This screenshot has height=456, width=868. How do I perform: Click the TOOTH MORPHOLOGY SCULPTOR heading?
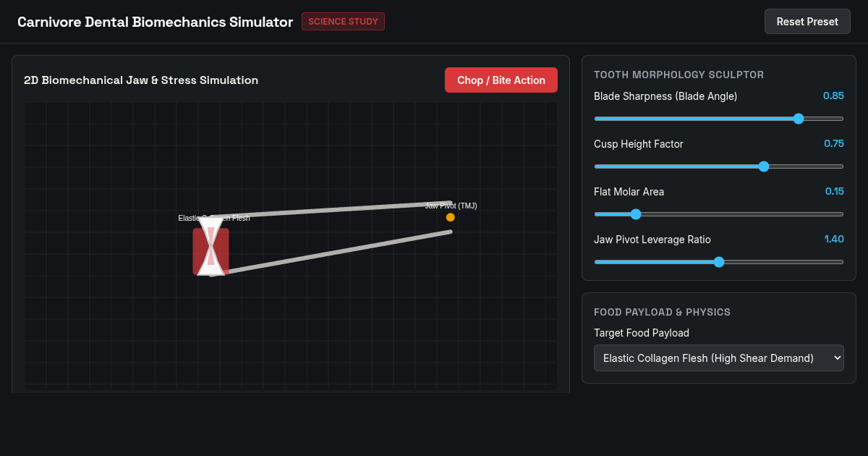coord(678,75)
